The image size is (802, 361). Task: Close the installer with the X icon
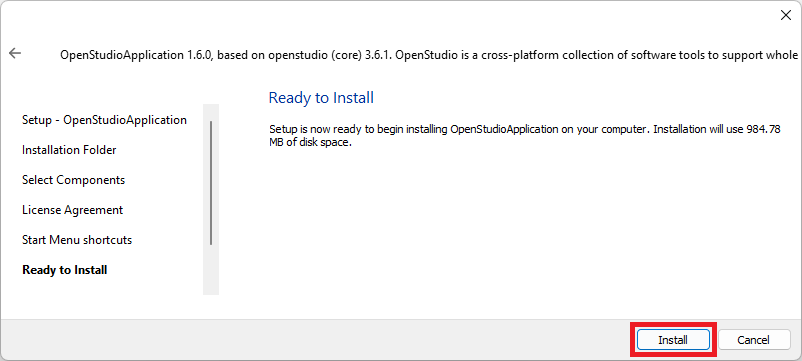click(786, 15)
